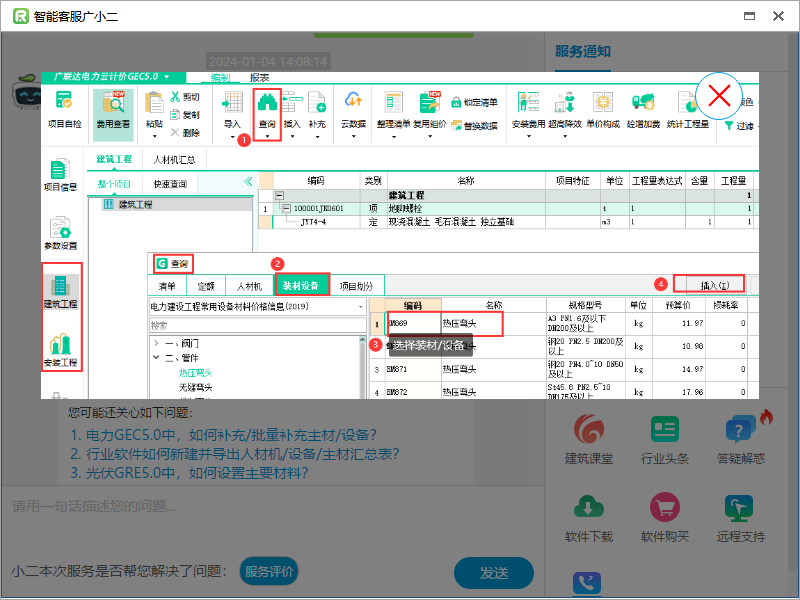800x600 pixels.
Task: Open the dropdown arrow under 导入
Action: [232, 137]
